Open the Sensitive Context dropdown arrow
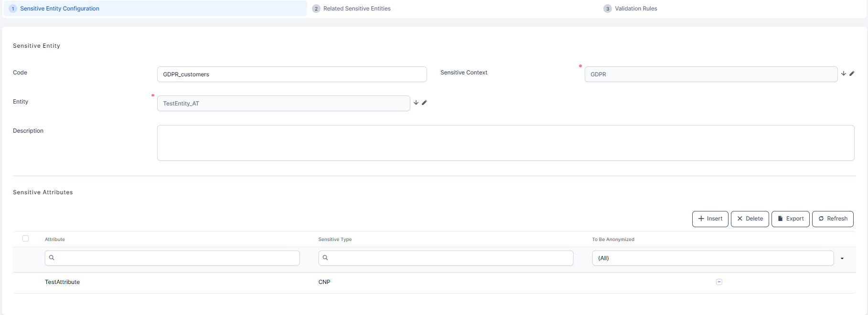 [x=844, y=73]
